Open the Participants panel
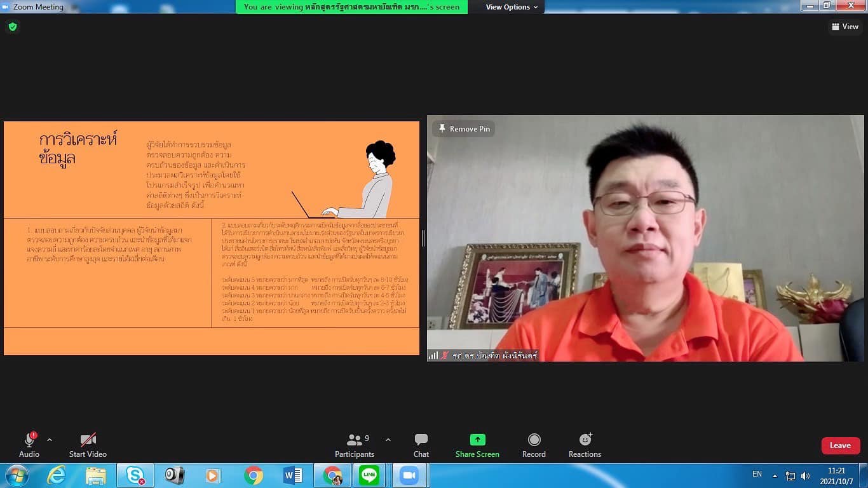868x488 pixels. pyautogui.click(x=355, y=440)
